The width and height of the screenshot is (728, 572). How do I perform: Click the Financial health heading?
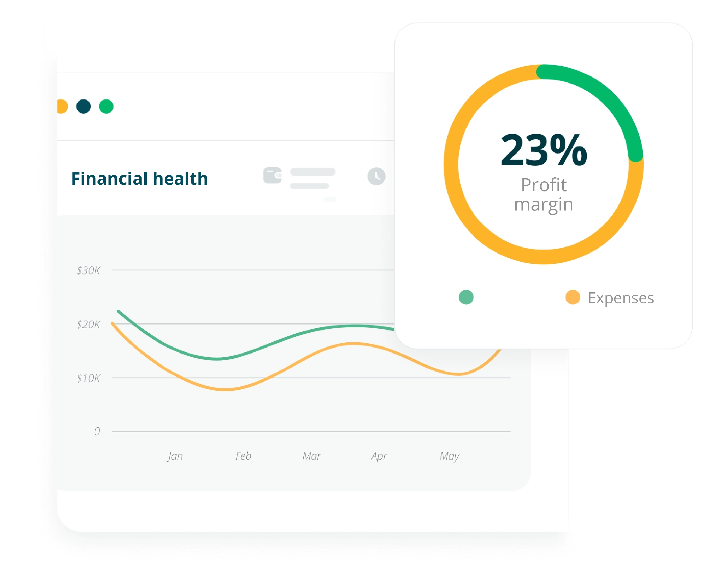(139, 179)
